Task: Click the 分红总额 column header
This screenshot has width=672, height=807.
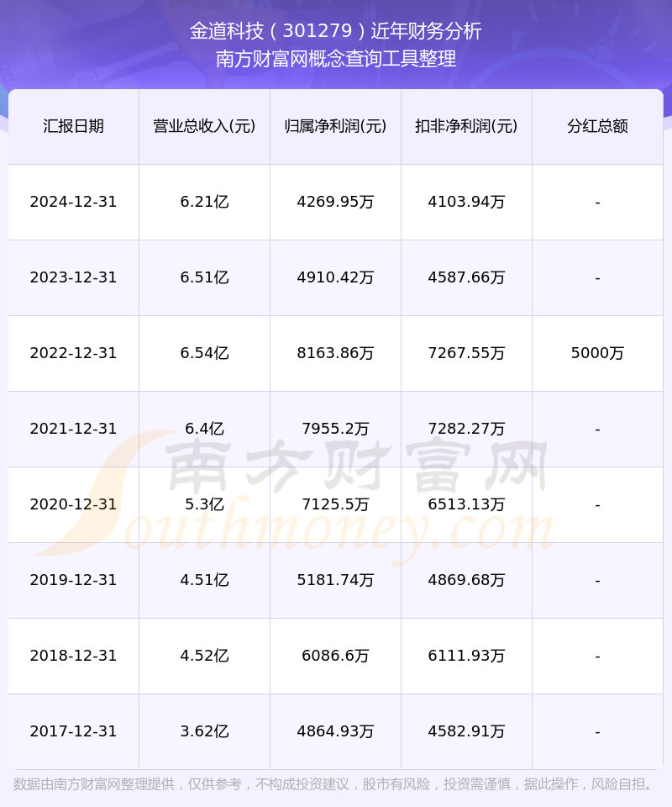Action: tap(597, 126)
